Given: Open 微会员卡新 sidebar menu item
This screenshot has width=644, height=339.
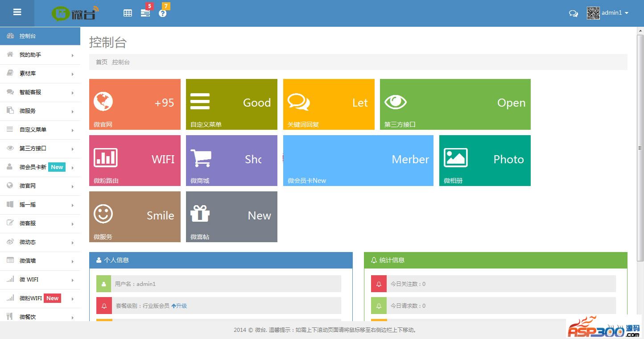Looking at the screenshot, I should tap(40, 167).
